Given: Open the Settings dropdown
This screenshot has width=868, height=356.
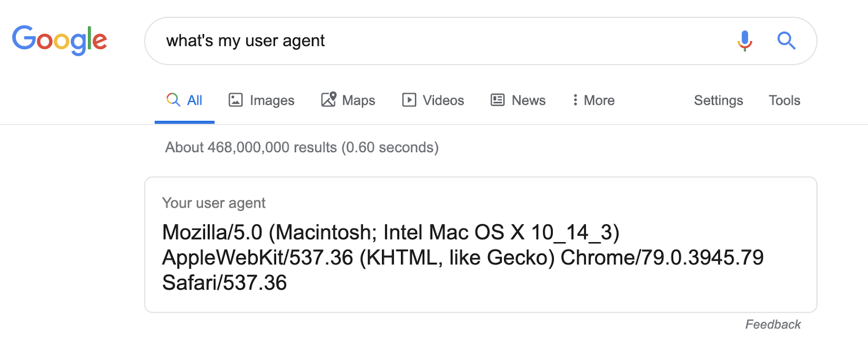Looking at the screenshot, I should coord(718,100).
